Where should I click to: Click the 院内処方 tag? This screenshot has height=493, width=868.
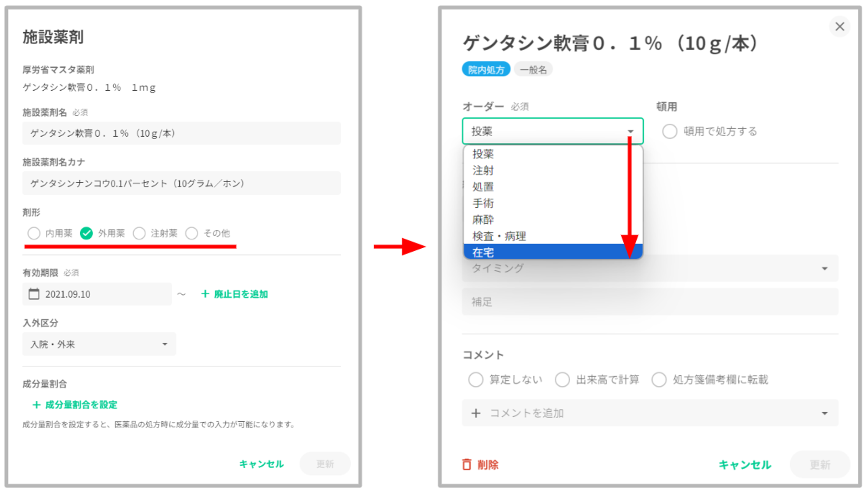pyautogui.click(x=486, y=69)
